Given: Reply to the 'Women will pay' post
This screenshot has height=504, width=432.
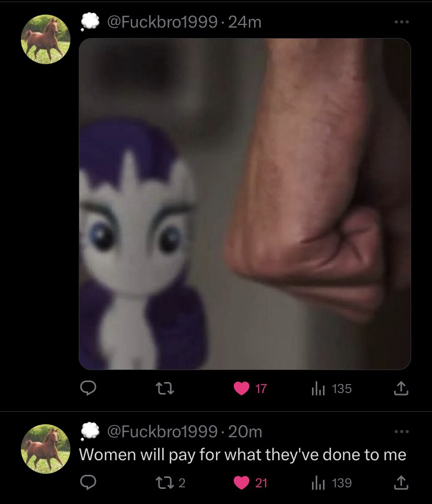Looking at the screenshot, I should point(88,483).
